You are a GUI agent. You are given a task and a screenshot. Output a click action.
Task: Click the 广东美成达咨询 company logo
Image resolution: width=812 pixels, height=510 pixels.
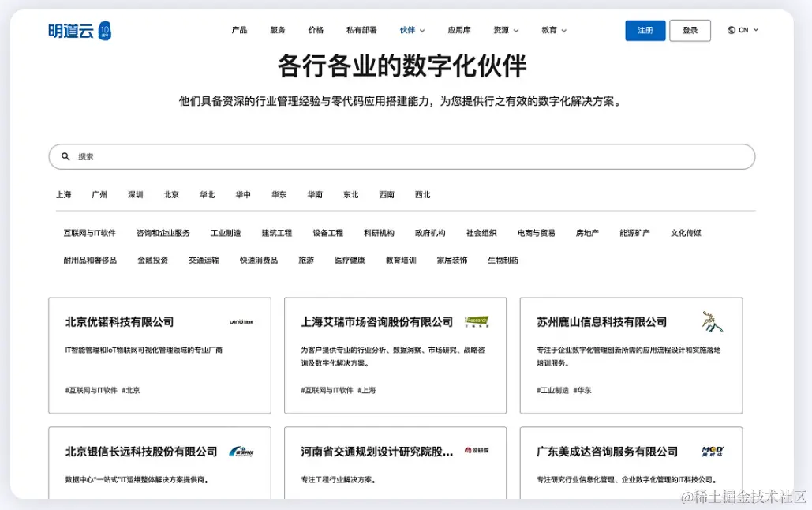713,452
